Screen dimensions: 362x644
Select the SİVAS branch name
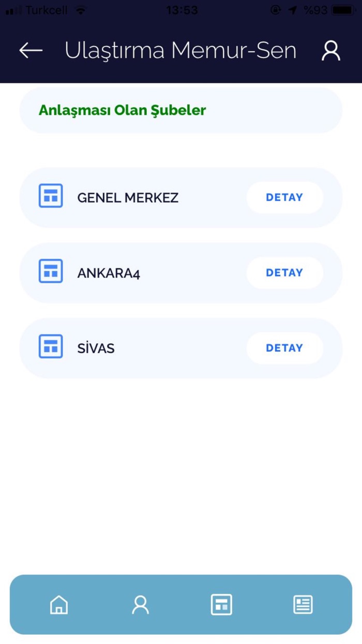click(96, 348)
